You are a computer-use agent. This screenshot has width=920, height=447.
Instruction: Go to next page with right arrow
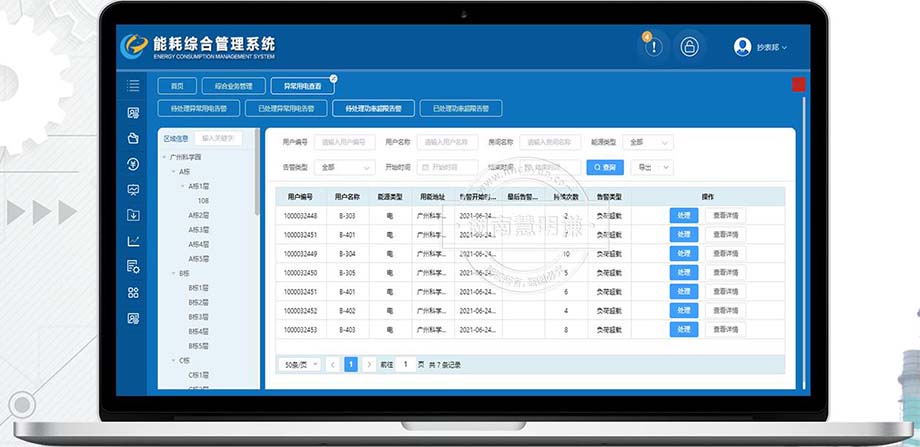[x=369, y=365]
